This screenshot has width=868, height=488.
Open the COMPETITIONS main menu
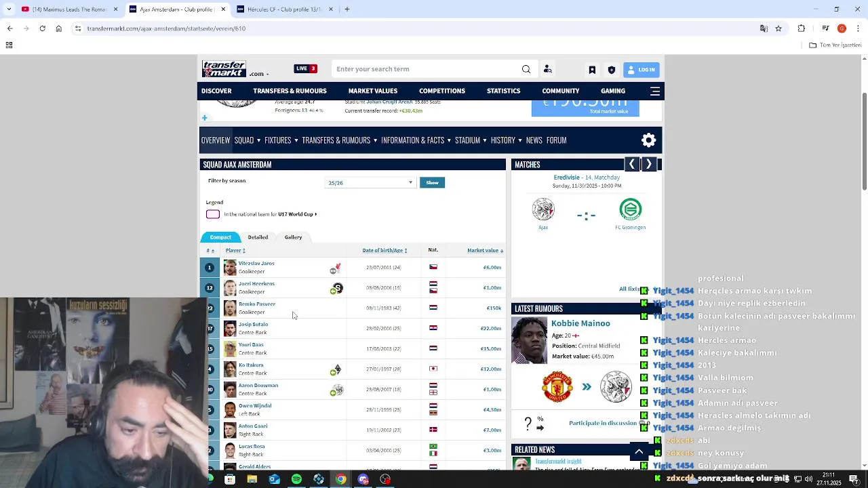coord(442,91)
